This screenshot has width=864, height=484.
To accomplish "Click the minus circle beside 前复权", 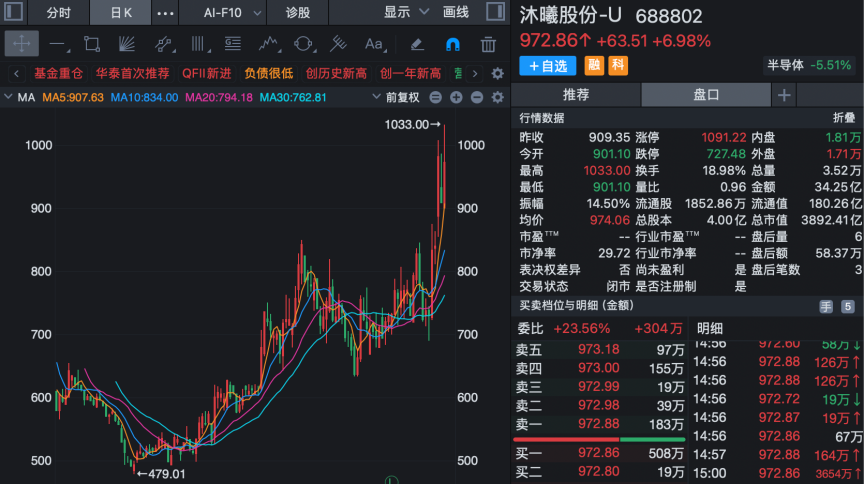I will click(435, 98).
